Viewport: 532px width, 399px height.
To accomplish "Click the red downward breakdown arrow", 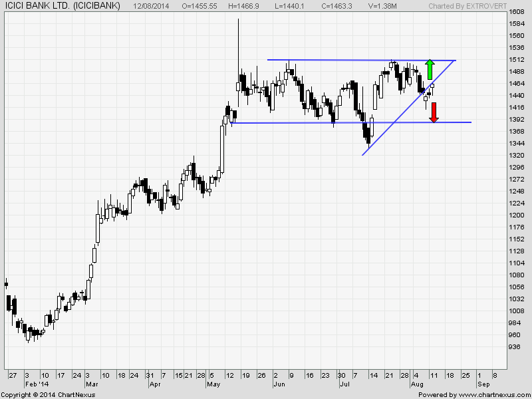I will click(x=434, y=112).
